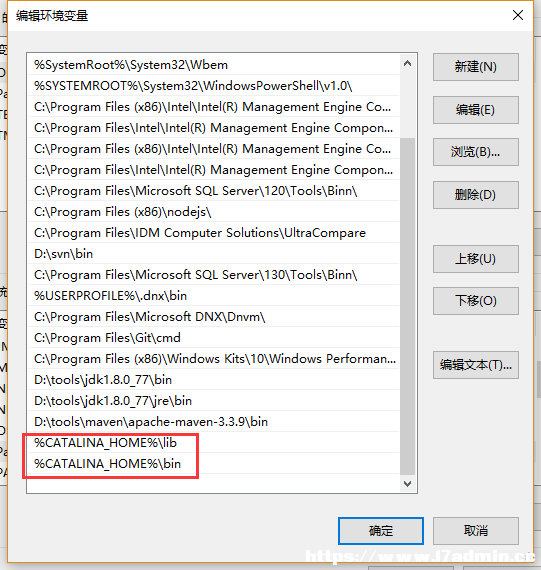Move entry down with 下移(O)

tap(476, 301)
